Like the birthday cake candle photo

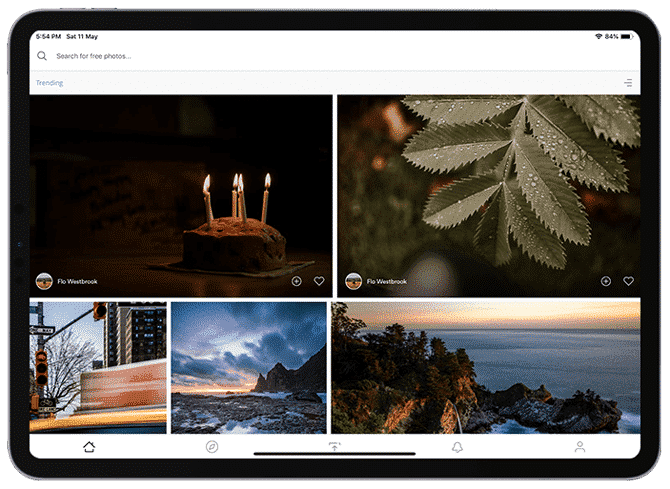tap(319, 281)
